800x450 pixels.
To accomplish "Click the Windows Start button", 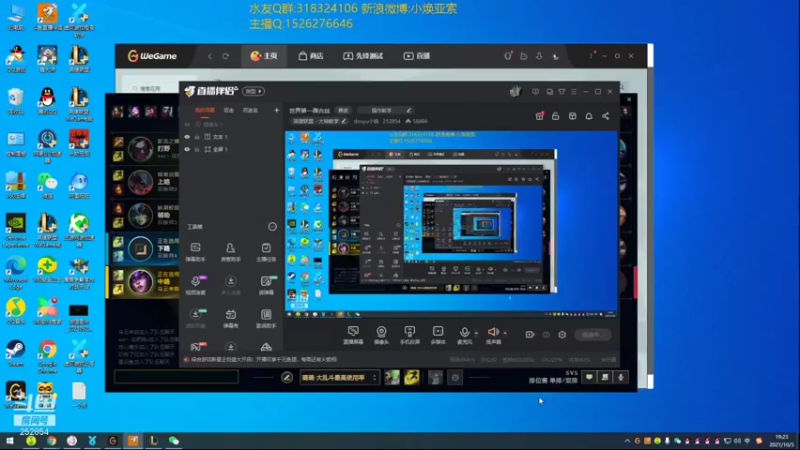I will [10, 441].
